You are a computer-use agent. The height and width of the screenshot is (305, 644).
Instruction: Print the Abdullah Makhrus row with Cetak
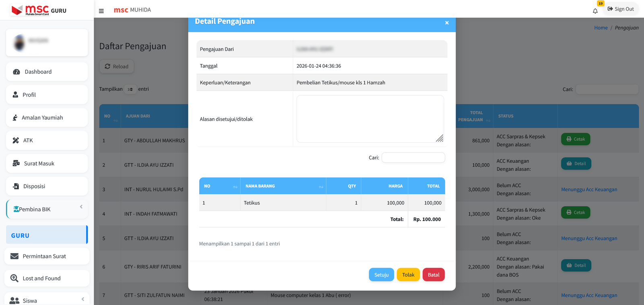(x=576, y=139)
